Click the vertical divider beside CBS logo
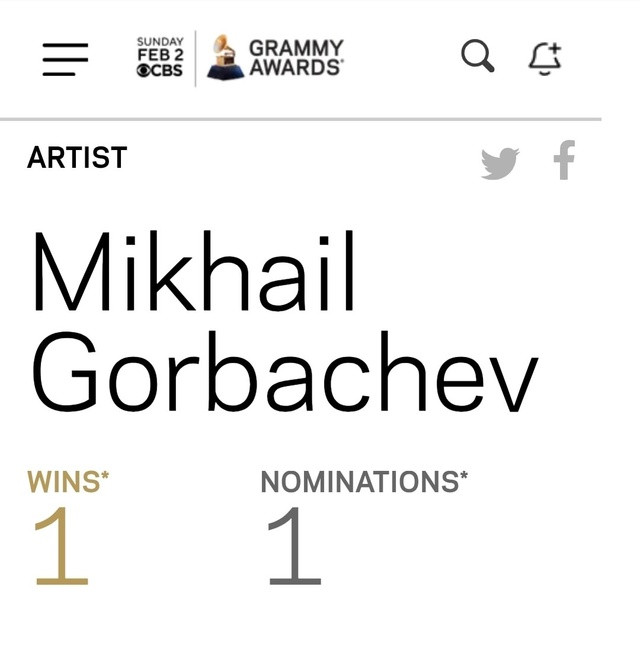Image resolution: width=640 pixels, height=663 pixels. coord(196,58)
